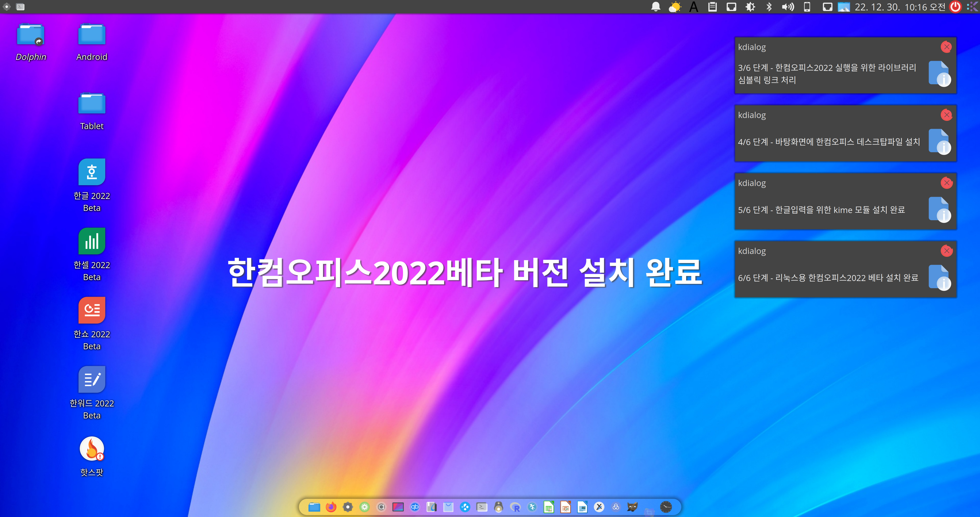Close the 3/6 단계 kdialog notification
980x517 pixels.
click(x=946, y=47)
